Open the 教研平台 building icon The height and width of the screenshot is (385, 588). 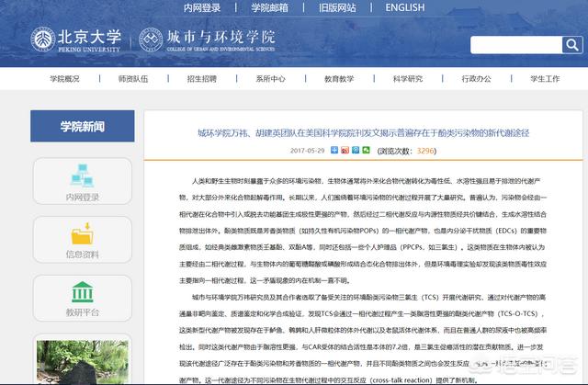tap(83, 292)
